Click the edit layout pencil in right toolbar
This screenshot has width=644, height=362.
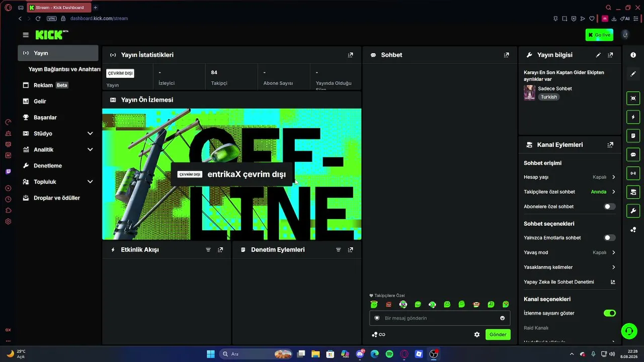633,74
